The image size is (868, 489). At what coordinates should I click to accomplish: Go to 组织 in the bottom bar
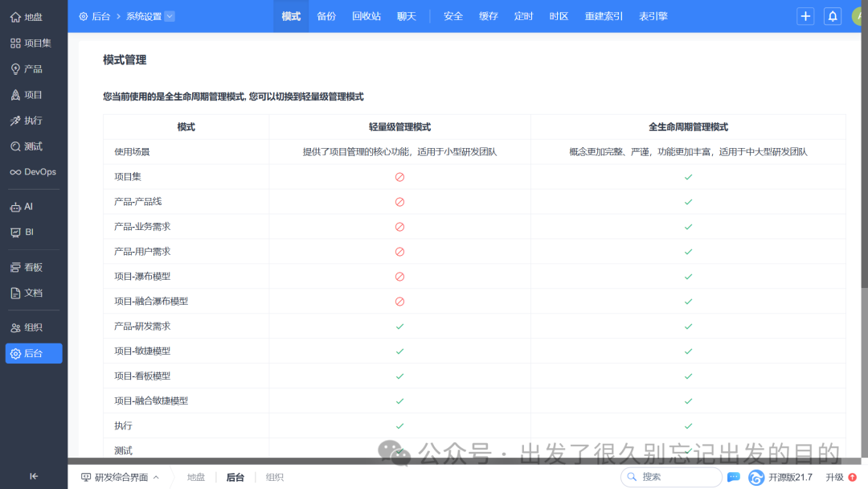click(274, 477)
